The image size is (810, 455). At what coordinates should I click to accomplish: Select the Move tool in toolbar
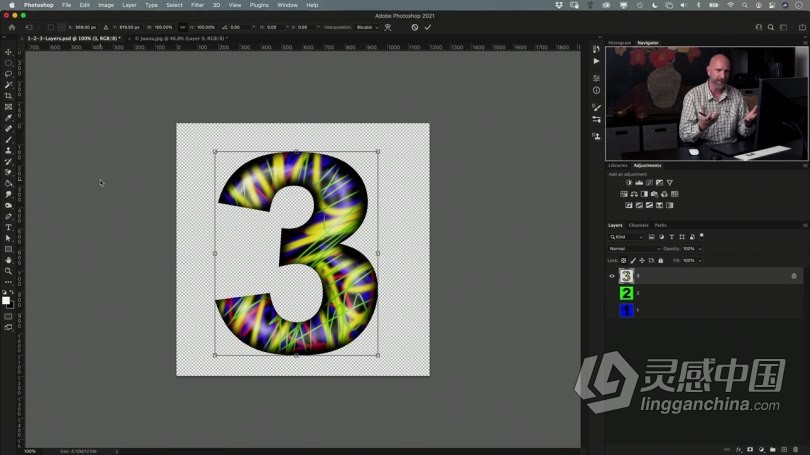(9, 52)
